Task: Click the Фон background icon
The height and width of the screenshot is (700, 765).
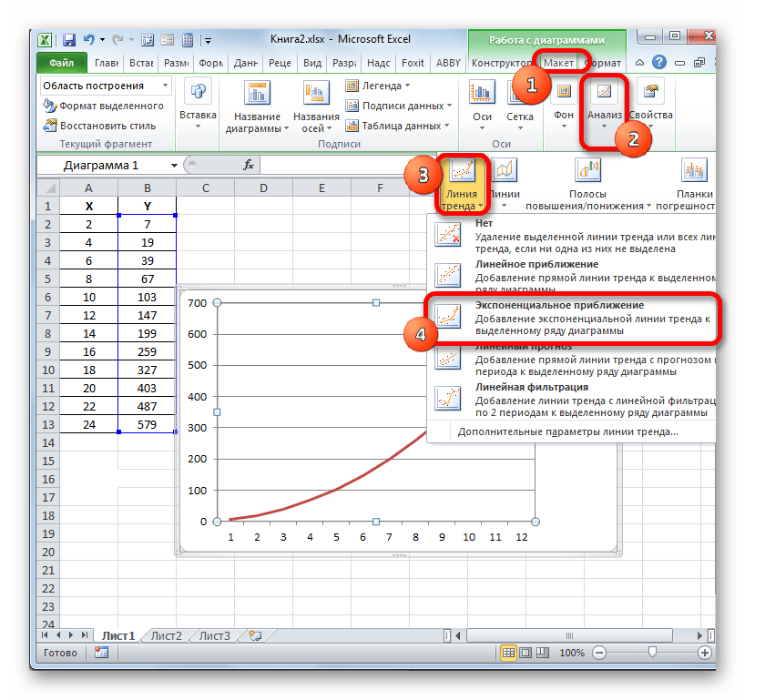Action: (564, 91)
